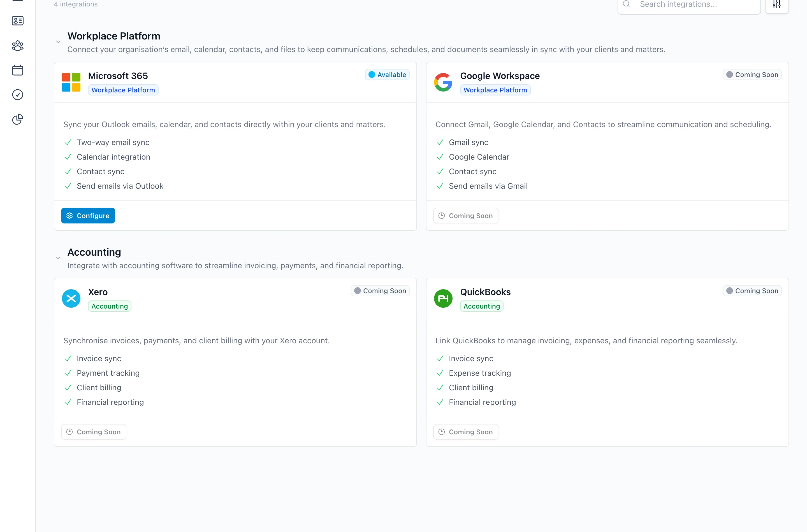Click 'Expense tracking' feature in QuickBooks

[x=480, y=373]
